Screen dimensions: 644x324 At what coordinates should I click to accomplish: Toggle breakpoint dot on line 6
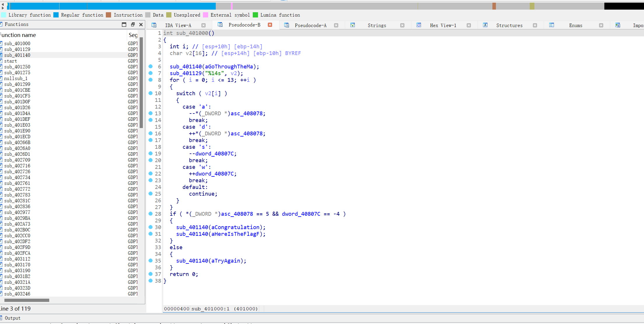150,66
